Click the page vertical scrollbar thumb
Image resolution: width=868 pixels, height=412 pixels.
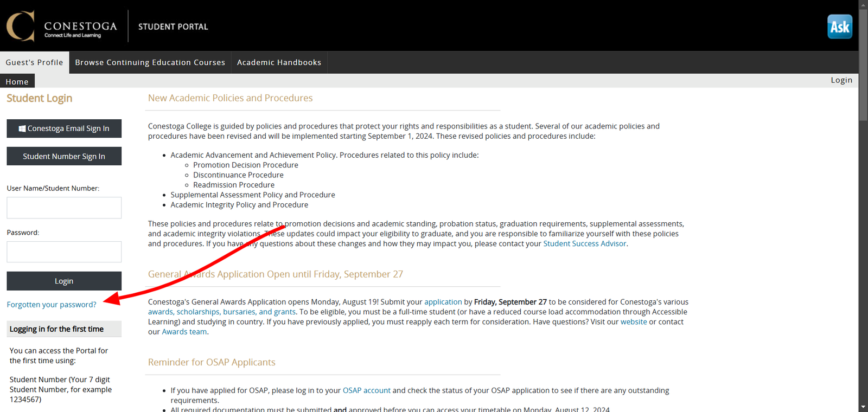[x=863, y=65]
